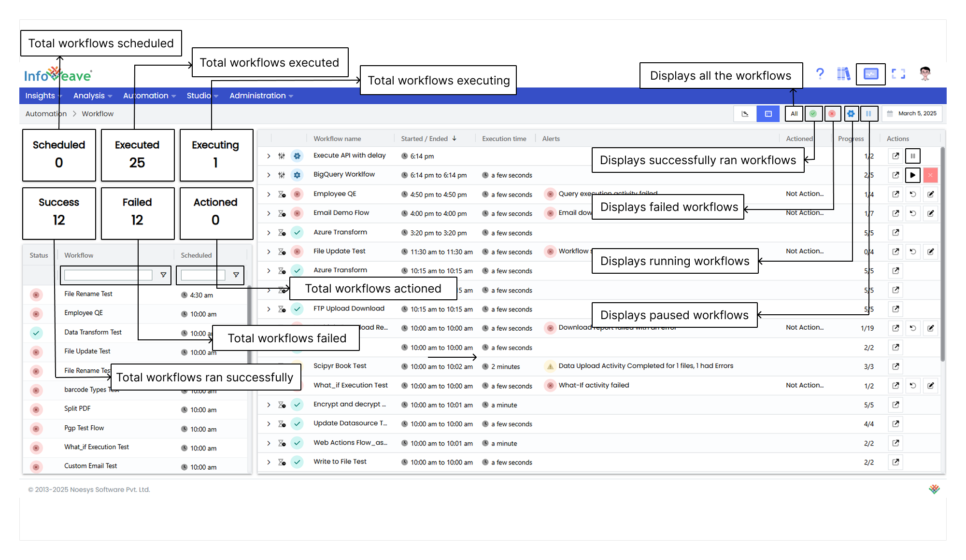Open the Analysis menu

tap(93, 96)
